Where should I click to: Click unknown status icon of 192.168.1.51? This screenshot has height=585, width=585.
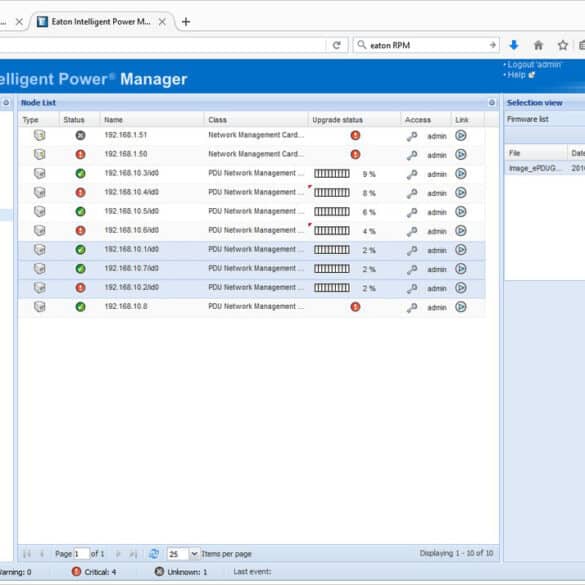click(80, 135)
